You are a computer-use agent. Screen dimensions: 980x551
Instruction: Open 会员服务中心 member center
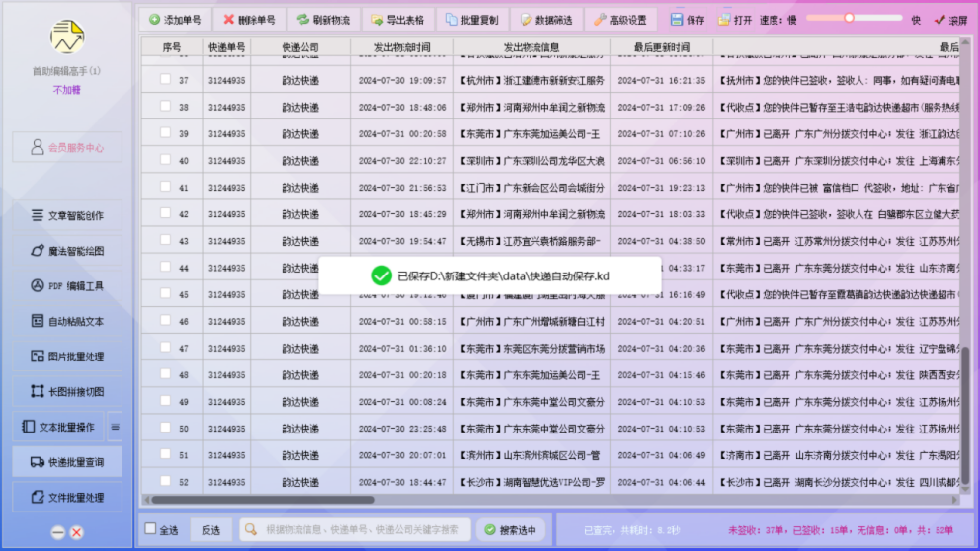(x=67, y=147)
